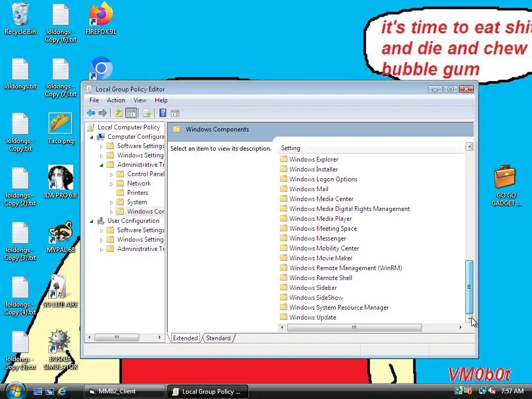The width and height of the screenshot is (532, 399).
Task: Click Local Group Policy taskbar button
Action: tap(208, 391)
